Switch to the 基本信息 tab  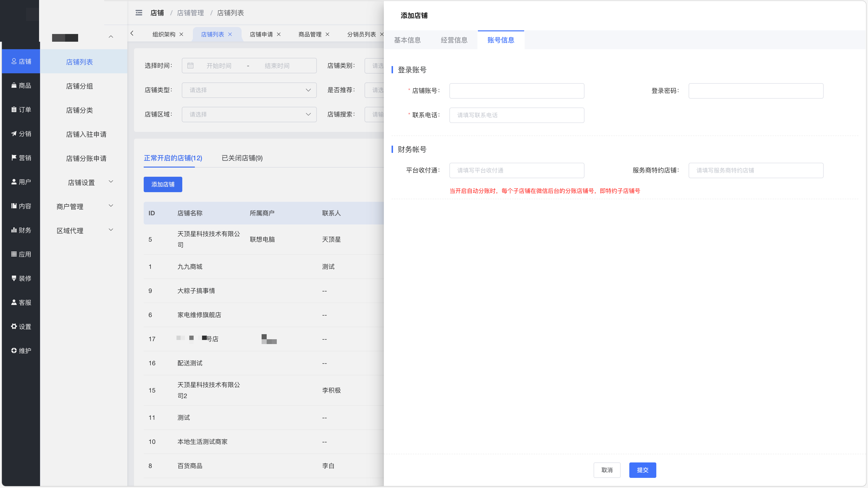[x=407, y=40]
